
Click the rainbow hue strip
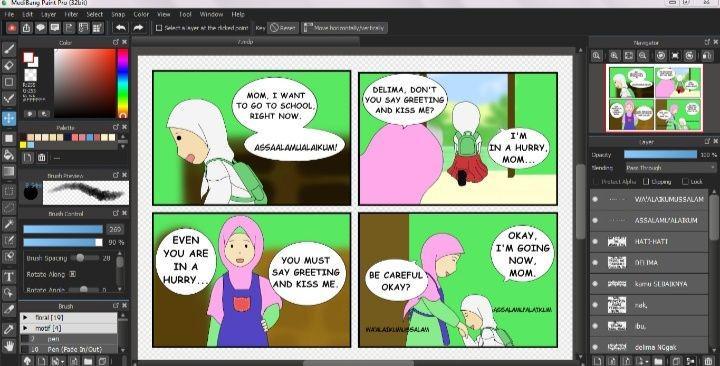coord(123,83)
